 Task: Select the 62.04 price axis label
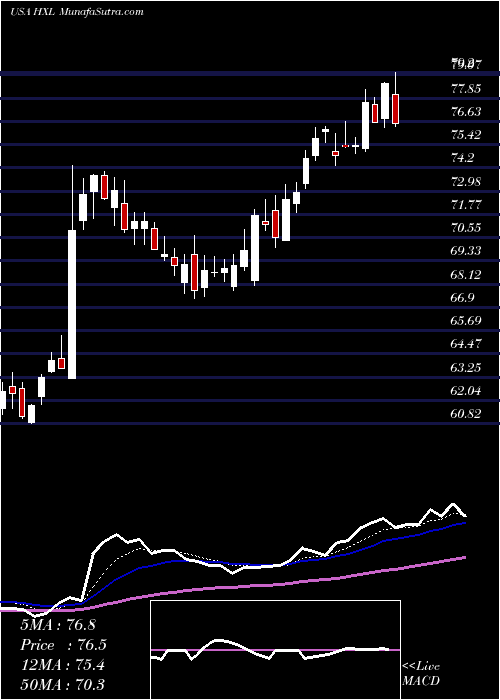click(466, 390)
